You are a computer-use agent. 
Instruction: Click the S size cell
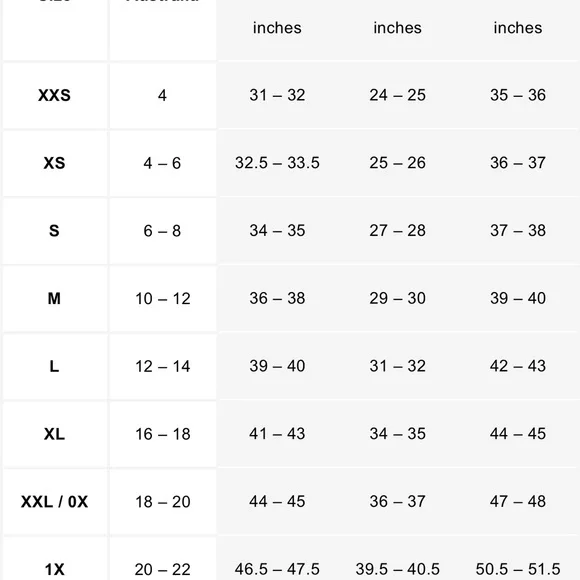[54, 231]
